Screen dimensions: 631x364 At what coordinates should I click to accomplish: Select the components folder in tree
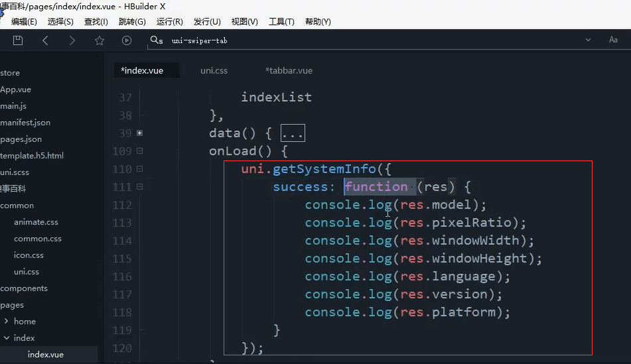click(24, 288)
